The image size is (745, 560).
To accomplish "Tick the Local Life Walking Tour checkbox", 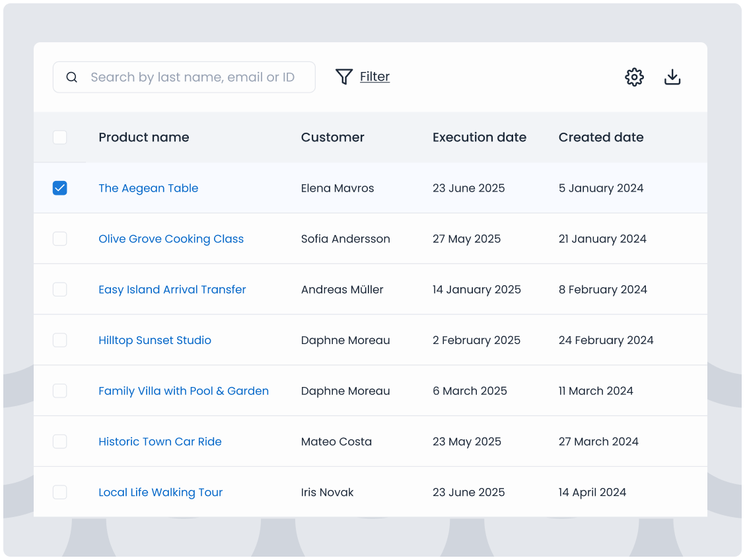I will click(60, 492).
